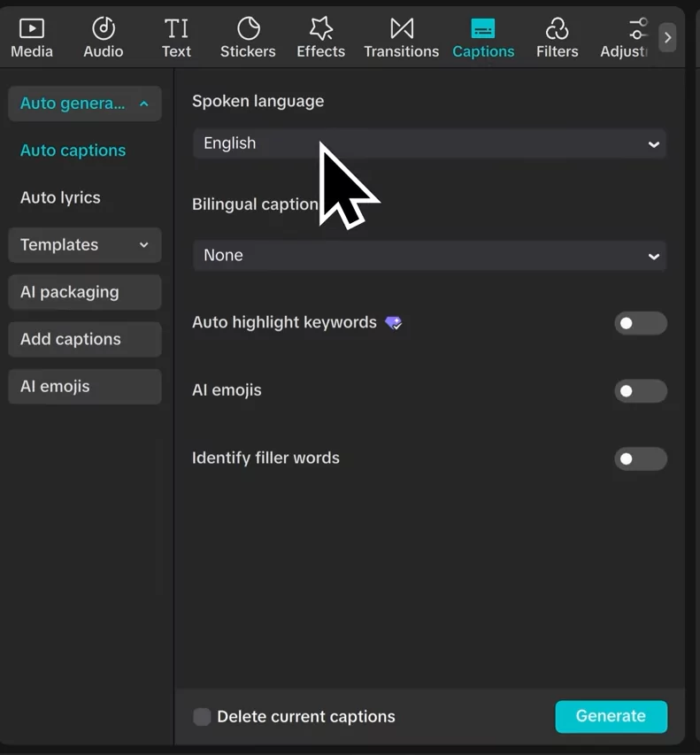Open the Filters icon

[557, 29]
